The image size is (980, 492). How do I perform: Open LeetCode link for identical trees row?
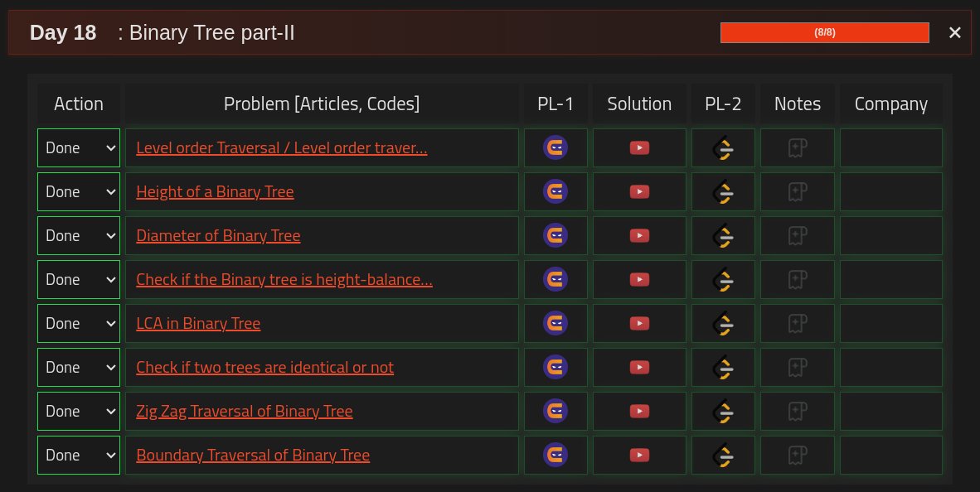pos(723,367)
